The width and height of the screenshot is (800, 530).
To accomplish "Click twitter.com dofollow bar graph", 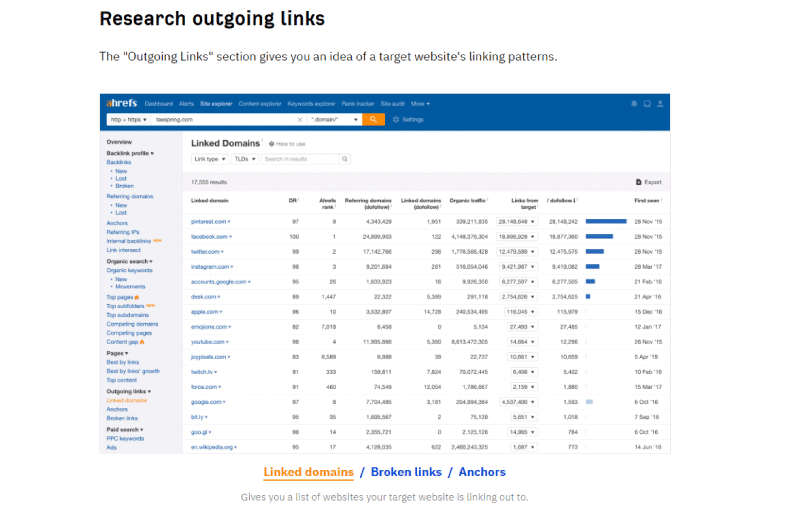I will pyautogui.click(x=595, y=251).
